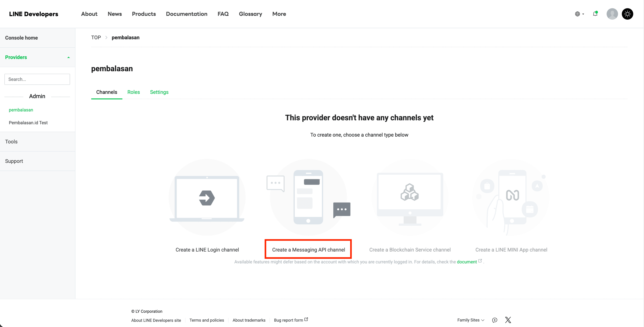
Task: Switch to the Settings tab
Action: coord(159,92)
